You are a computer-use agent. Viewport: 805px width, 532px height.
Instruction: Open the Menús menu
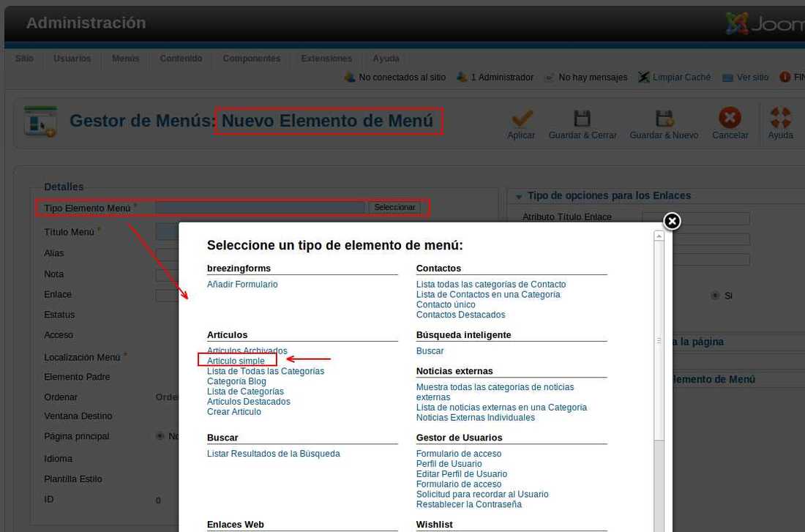pyautogui.click(x=125, y=59)
